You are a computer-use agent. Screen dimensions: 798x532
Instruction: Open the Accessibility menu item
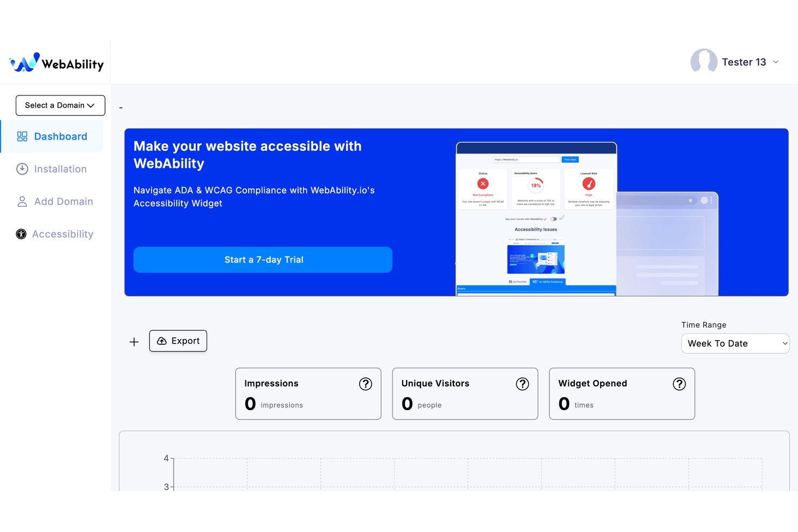tap(55, 234)
